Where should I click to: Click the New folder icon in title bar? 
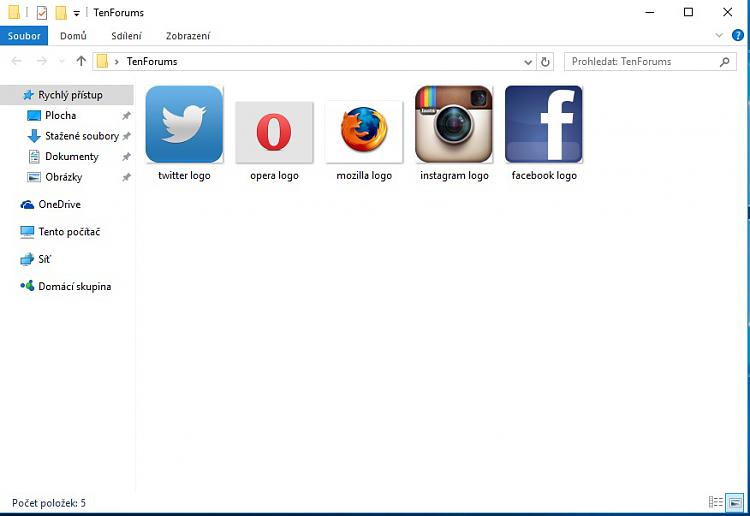pos(61,12)
